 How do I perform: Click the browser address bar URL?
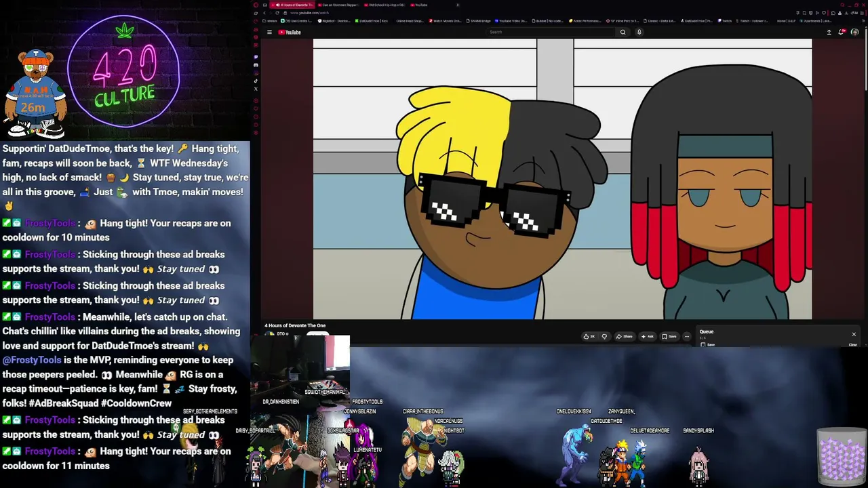click(x=310, y=13)
